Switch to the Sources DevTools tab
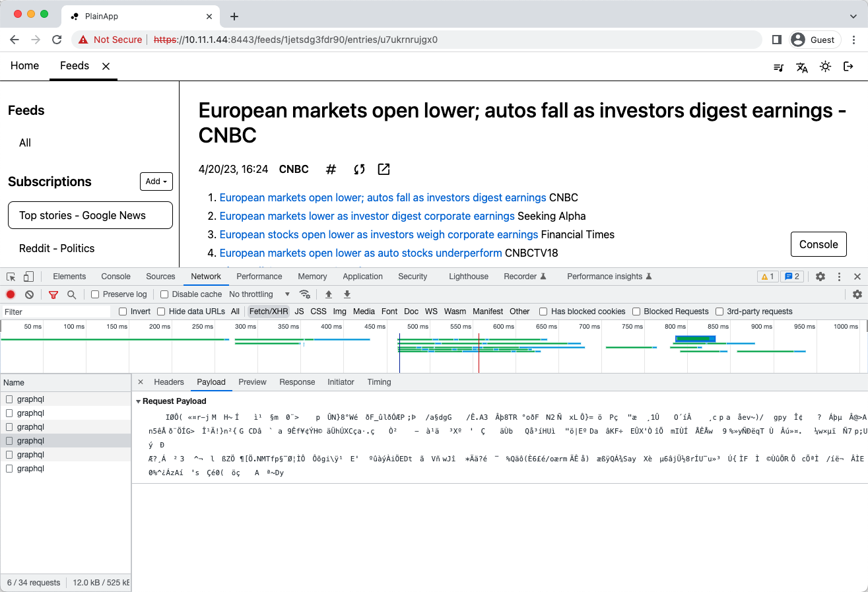868x592 pixels. [160, 277]
